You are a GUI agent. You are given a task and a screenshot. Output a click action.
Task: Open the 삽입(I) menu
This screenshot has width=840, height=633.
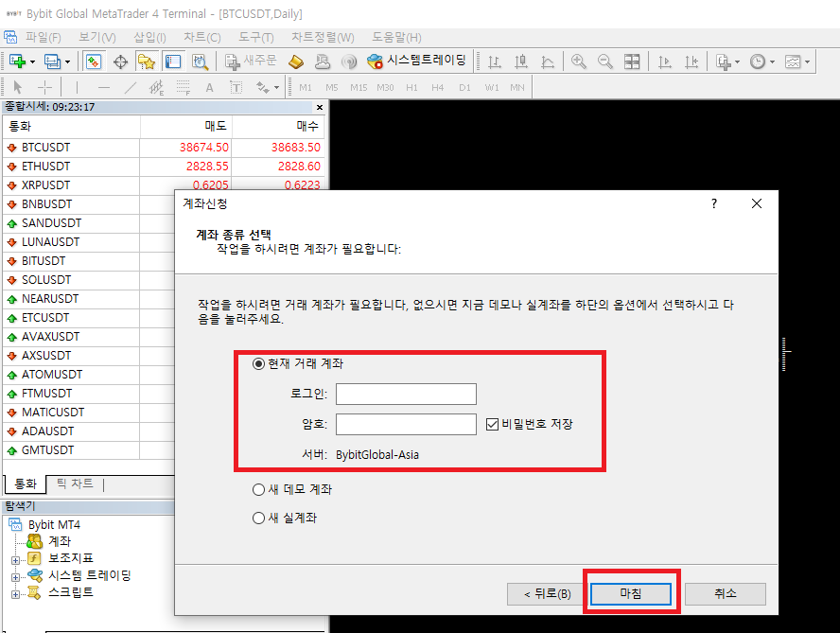click(149, 38)
